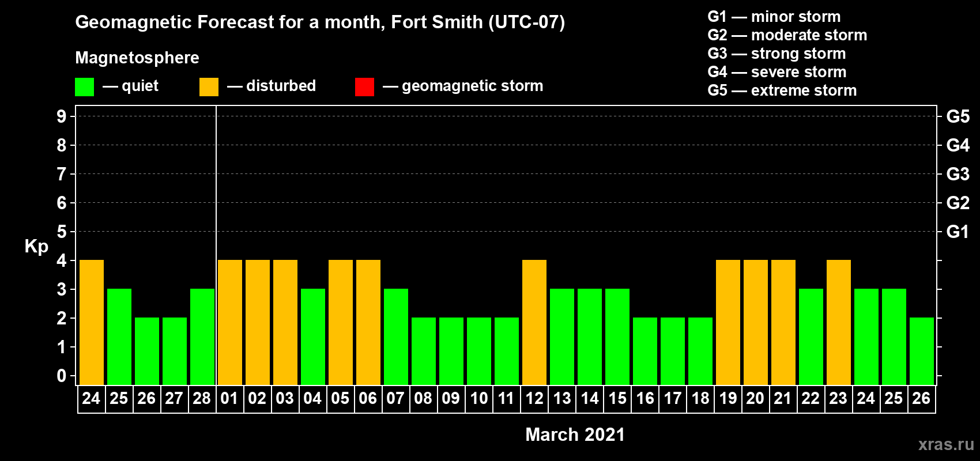Click the green bar for February 25

point(119,337)
